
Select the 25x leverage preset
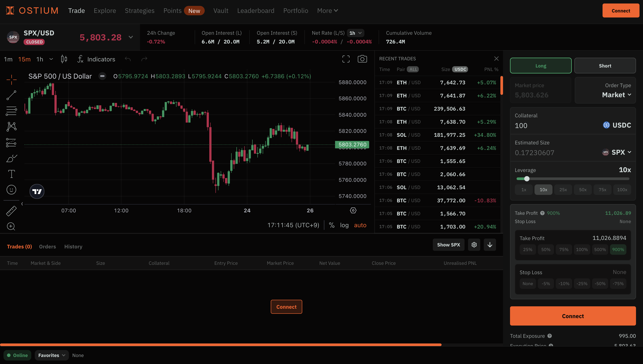click(x=563, y=190)
